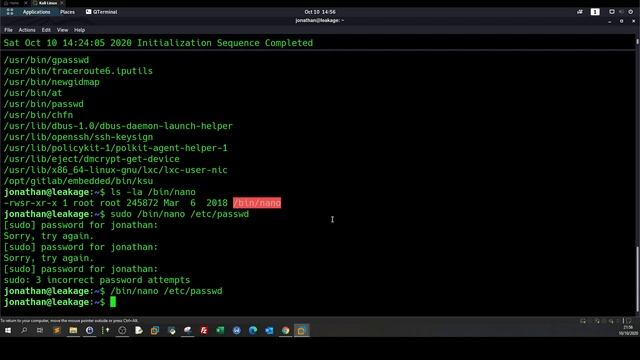The image size is (640, 360).
Task: Click the line "/usr/lib/openssh/ssh-keysign"
Action: 78,137
